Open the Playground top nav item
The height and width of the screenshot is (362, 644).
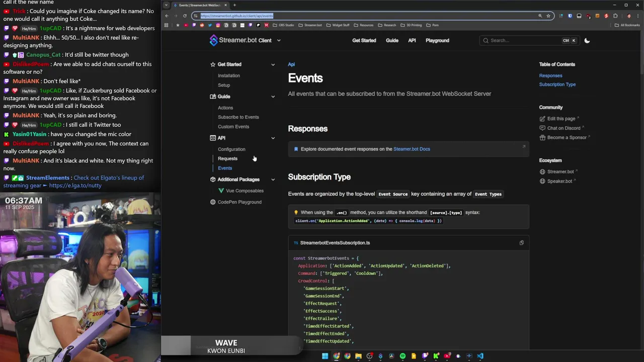point(437,40)
